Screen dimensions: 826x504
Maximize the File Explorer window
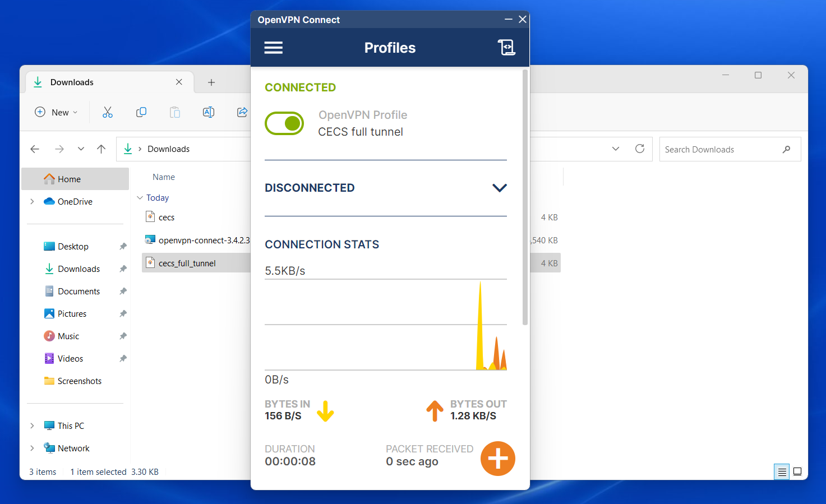click(x=758, y=75)
